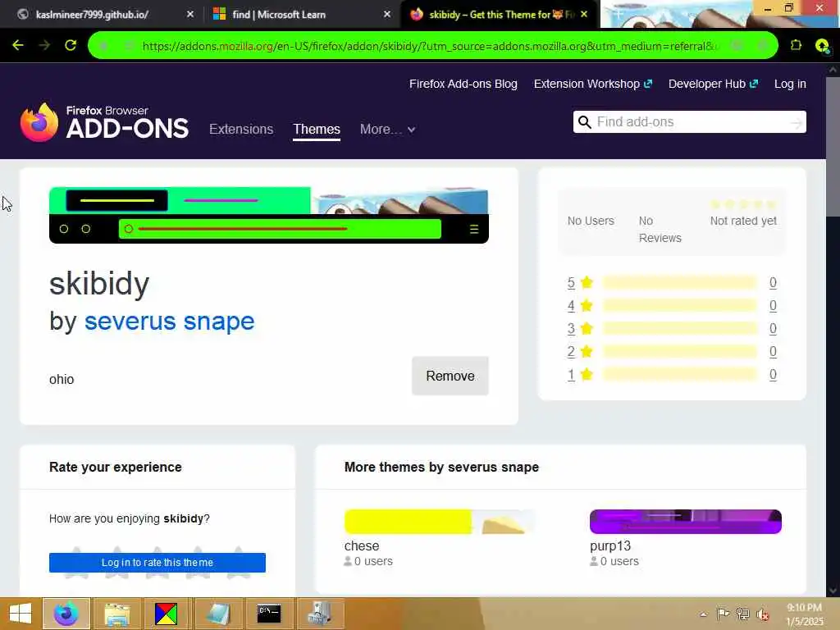Open a new tab with the plus button

(x=617, y=15)
